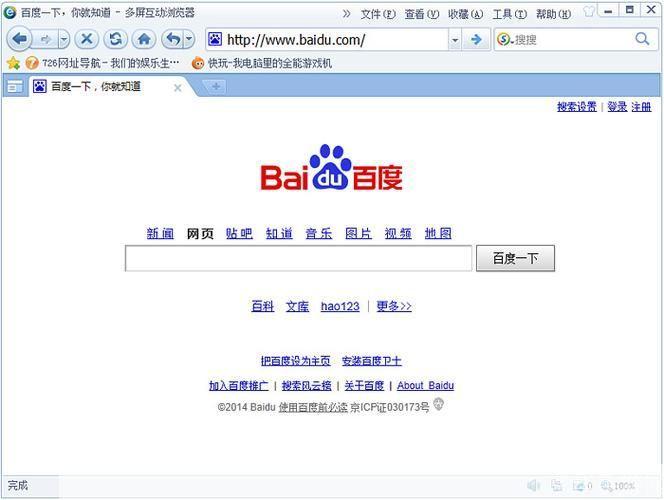Viewport: 664px width, 500px height.
Task: Expand the address bar URL dropdown
Action: 455,40
